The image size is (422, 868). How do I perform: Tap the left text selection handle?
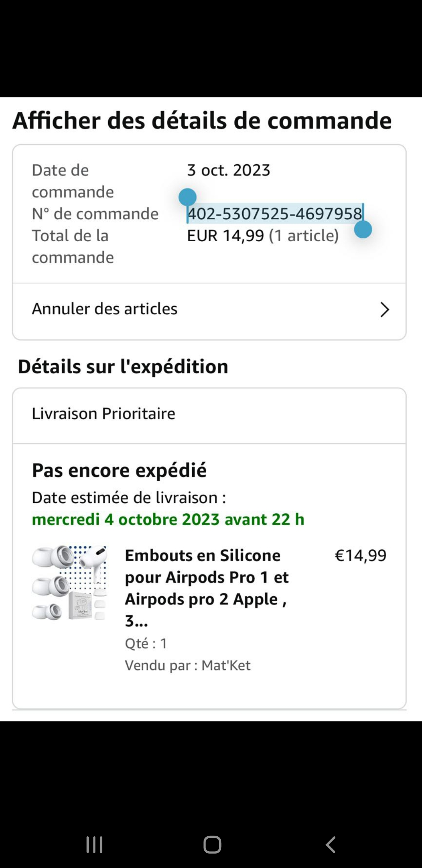pos(187,197)
